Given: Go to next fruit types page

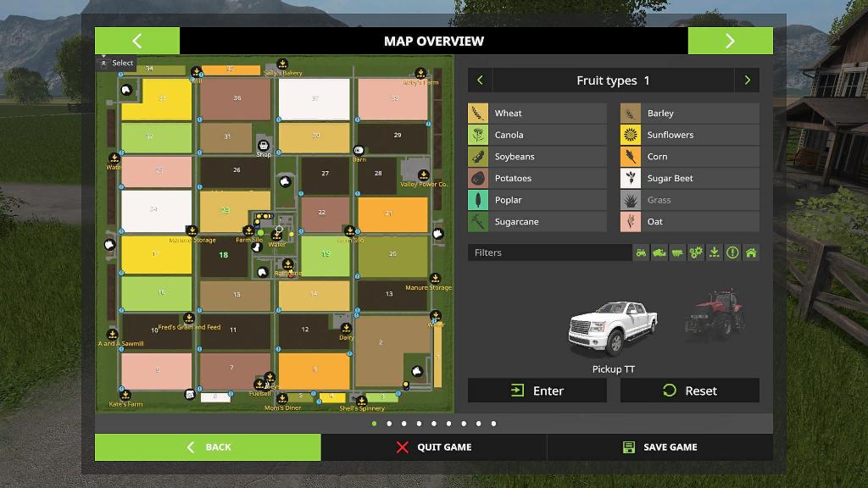Looking at the screenshot, I should click(x=747, y=80).
